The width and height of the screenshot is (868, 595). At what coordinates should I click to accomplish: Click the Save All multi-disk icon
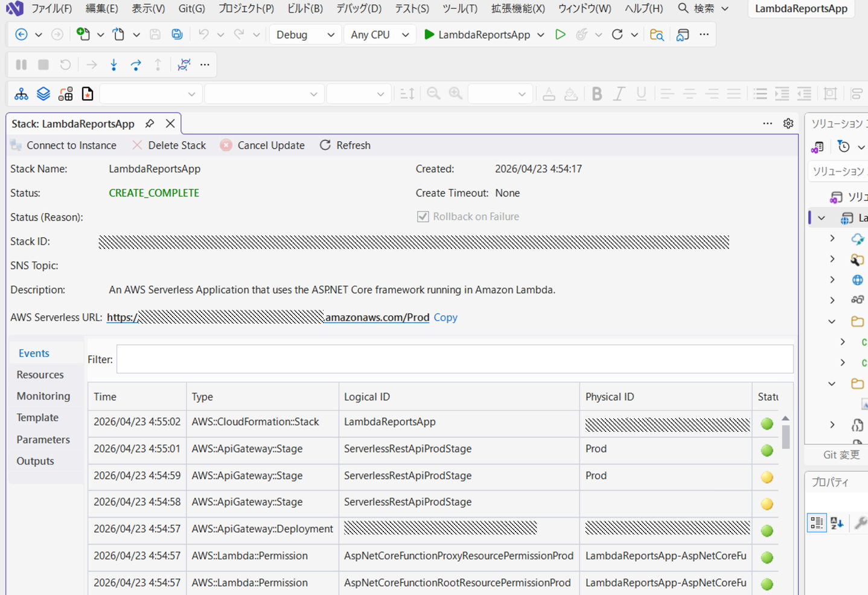coord(177,34)
